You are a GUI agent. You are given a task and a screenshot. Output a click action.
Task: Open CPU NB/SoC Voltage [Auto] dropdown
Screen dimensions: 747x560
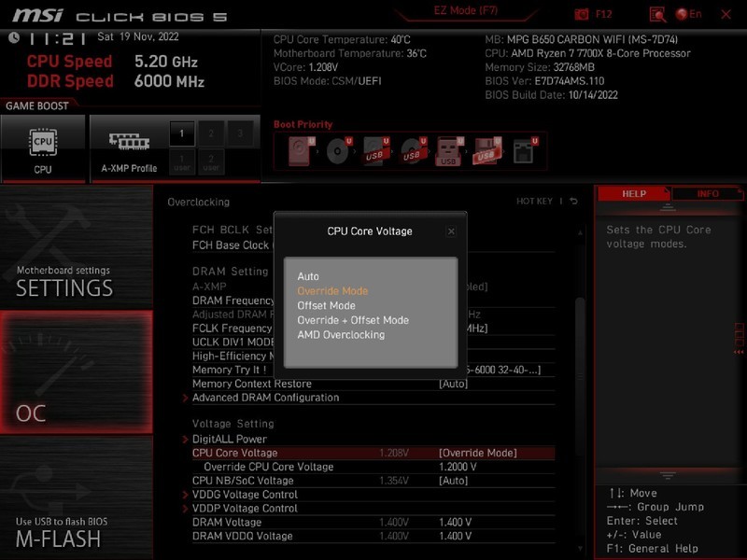coord(454,481)
